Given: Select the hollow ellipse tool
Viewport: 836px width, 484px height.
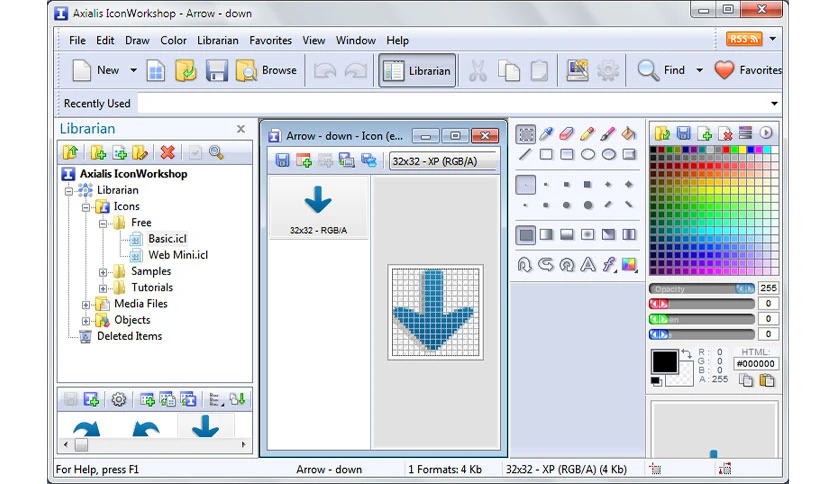Looking at the screenshot, I should tap(588, 155).
